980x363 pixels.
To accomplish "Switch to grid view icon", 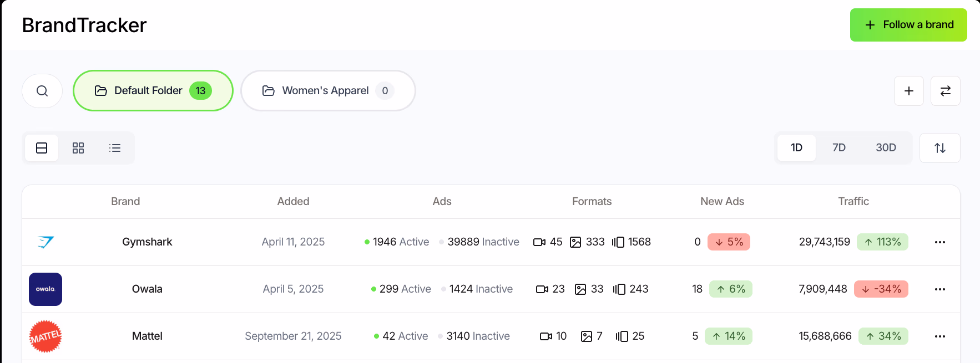I will (x=78, y=148).
